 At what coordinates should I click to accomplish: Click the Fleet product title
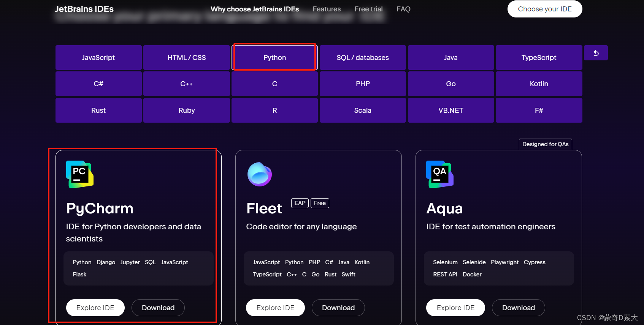[x=264, y=208]
